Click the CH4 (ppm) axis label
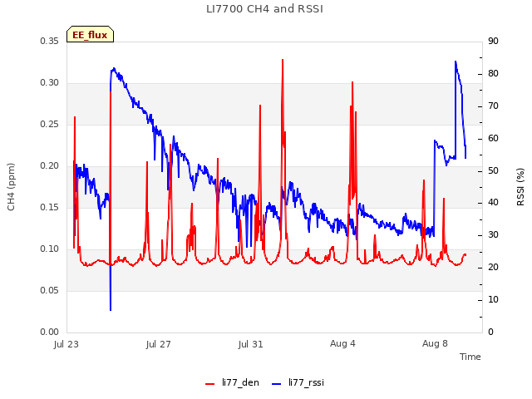Viewport: 532px width, 399px height. point(11,187)
